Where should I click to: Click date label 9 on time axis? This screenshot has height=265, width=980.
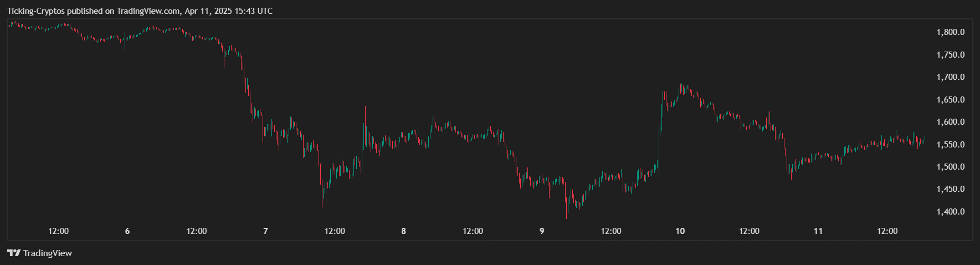tap(542, 231)
